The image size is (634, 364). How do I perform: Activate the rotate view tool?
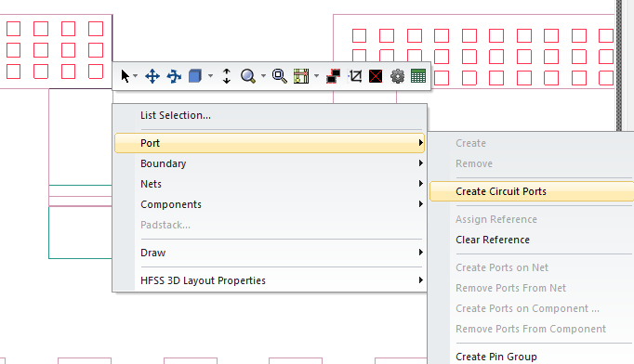point(174,76)
